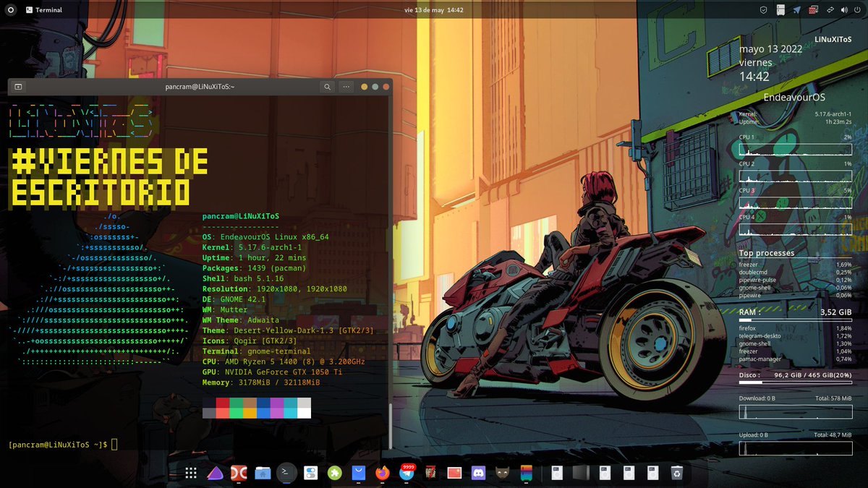The image size is (868, 488).
Task: Close the terminal with the red button
Action: (386, 87)
